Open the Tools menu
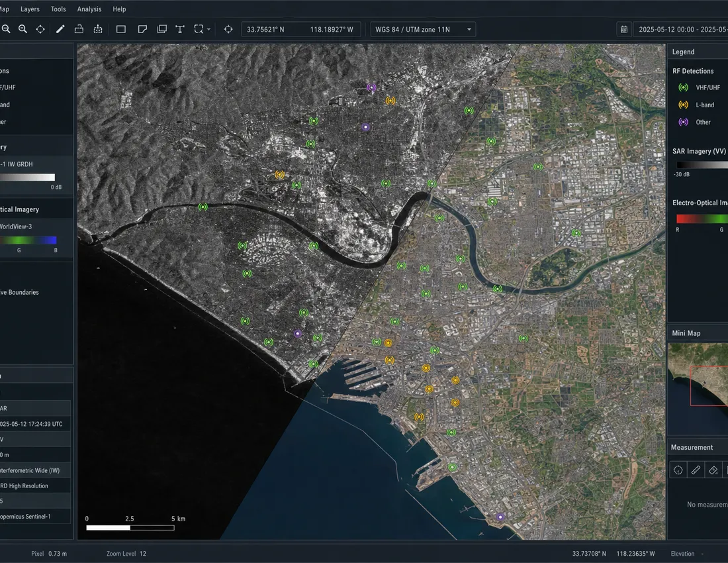This screenshot has width=728, height=563. click(58, 9)
